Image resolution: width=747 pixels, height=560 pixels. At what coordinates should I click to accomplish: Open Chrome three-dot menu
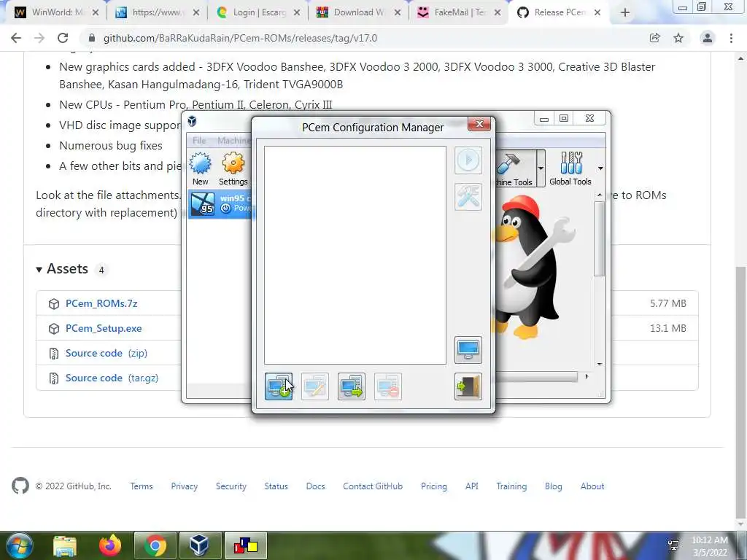731,38
